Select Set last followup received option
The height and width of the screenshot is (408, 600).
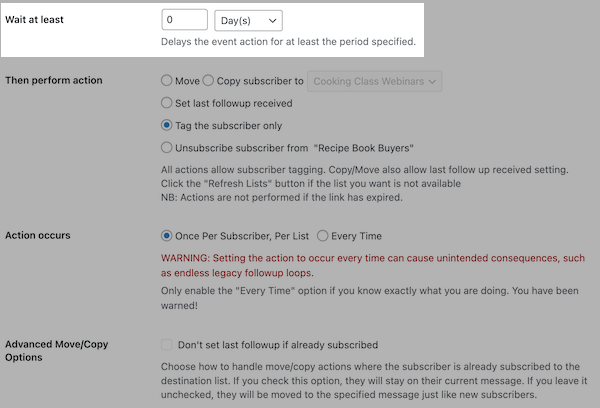pos(167,103)
